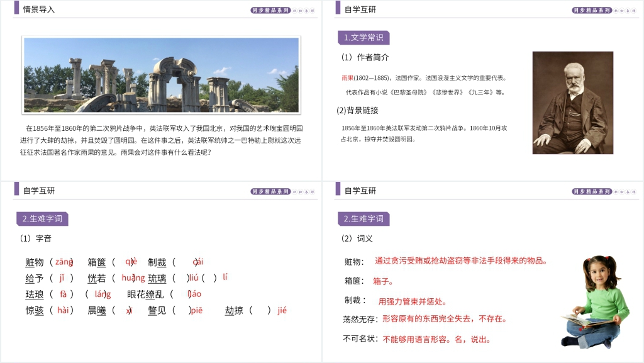Select the slide title 情景导入
The height and width of the screenshot is (363, 644).
[x=38, y=9]
